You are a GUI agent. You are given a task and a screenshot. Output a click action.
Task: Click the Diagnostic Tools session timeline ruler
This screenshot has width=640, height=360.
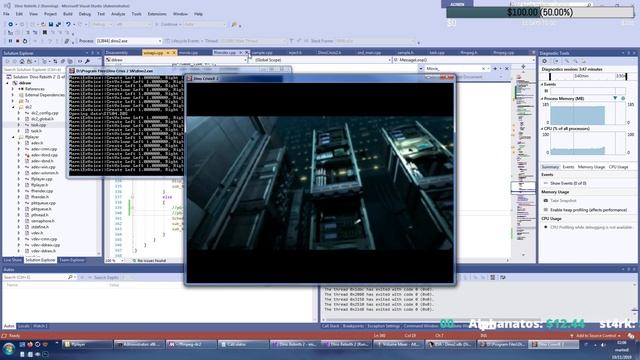(587, 76)
